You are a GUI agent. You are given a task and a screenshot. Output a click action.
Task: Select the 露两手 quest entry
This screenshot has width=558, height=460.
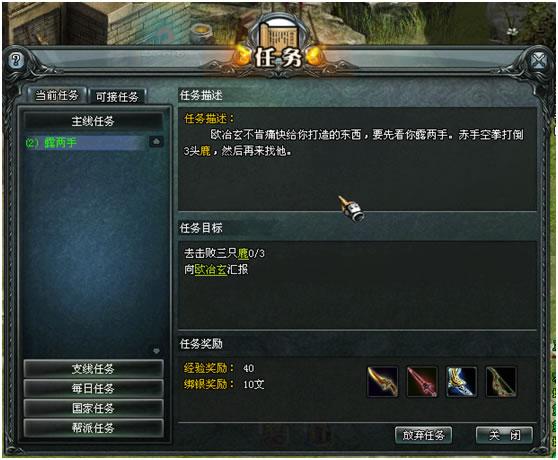pyautogui.click(x=85, y=142)
